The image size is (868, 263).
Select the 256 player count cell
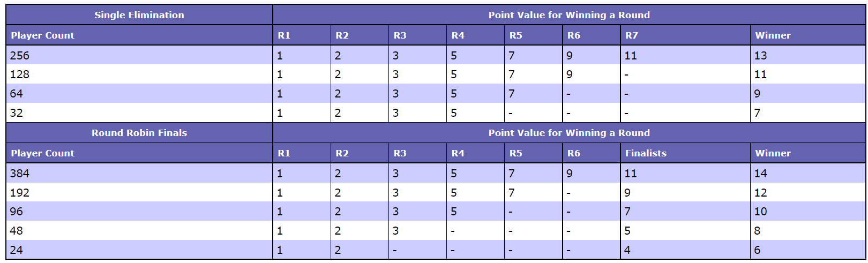[20, 56]
